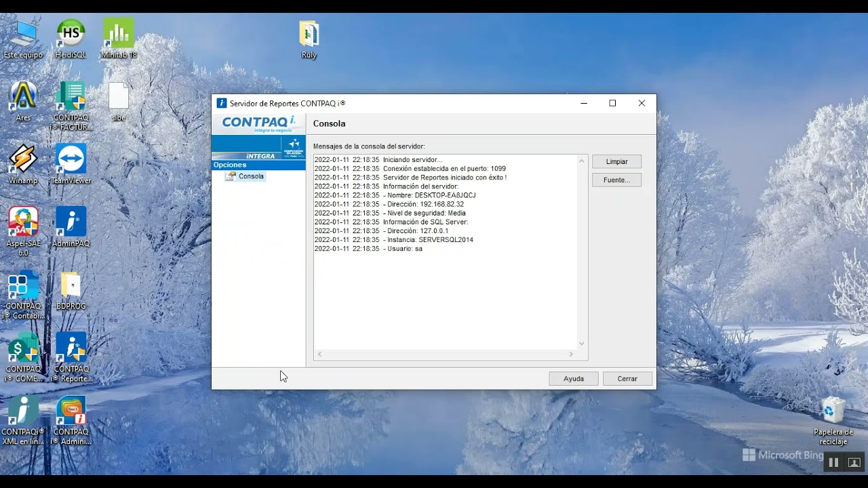
Task: Launch Winamp from the desktop
Action: coord(23,165)
